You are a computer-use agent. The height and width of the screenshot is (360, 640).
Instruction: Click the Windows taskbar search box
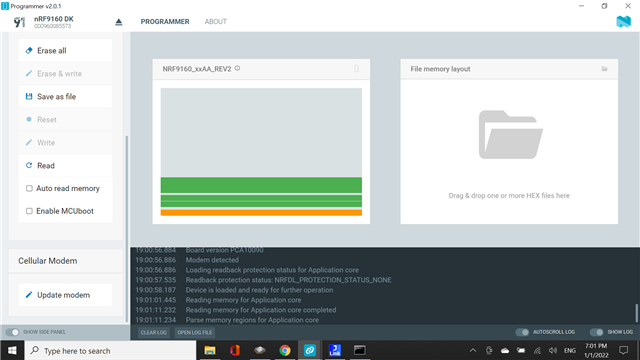[111, 350]
